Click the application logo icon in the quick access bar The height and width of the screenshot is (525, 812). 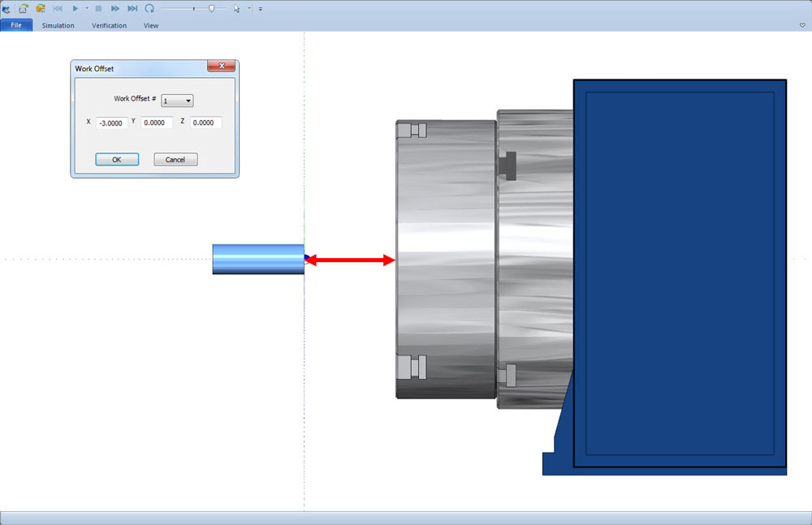coord(6,9)
